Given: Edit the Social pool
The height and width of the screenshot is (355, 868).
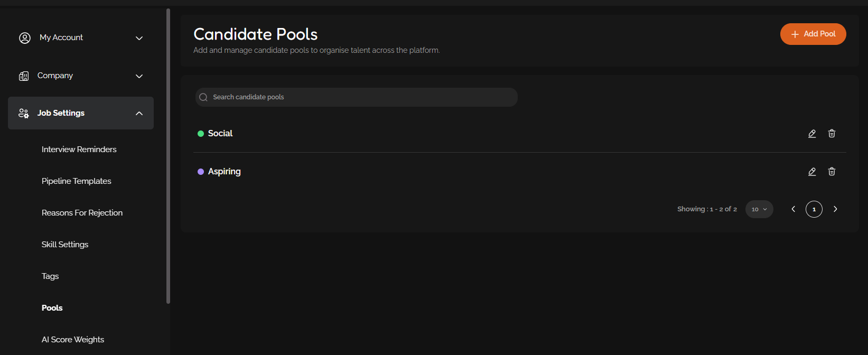Looking at the screenshot, I should click(x=812, y=134).
